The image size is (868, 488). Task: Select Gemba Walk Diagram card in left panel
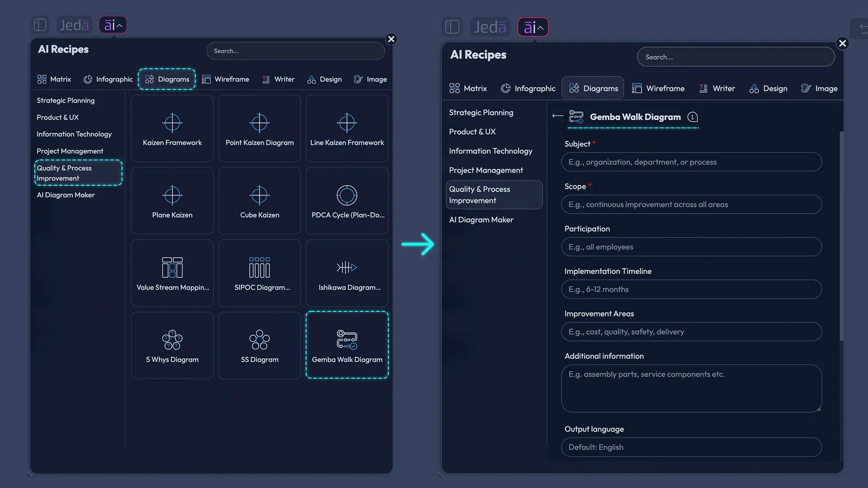tap(347, 345)
